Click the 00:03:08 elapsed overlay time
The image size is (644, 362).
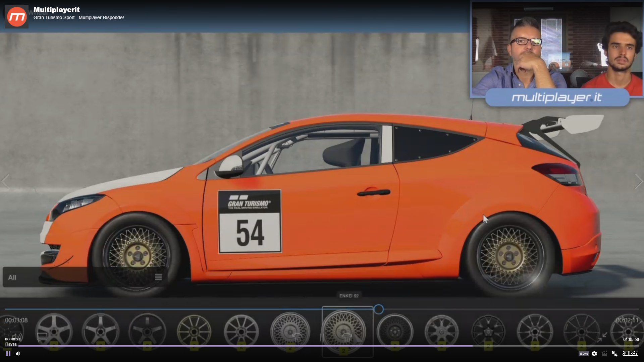pyautogui.click(x=16, y=320)
